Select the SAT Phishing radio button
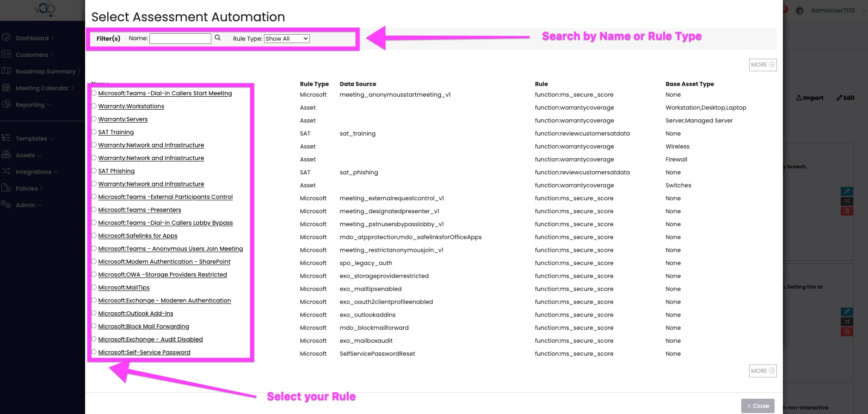This screenshot has height=414, width=868. 94,171
